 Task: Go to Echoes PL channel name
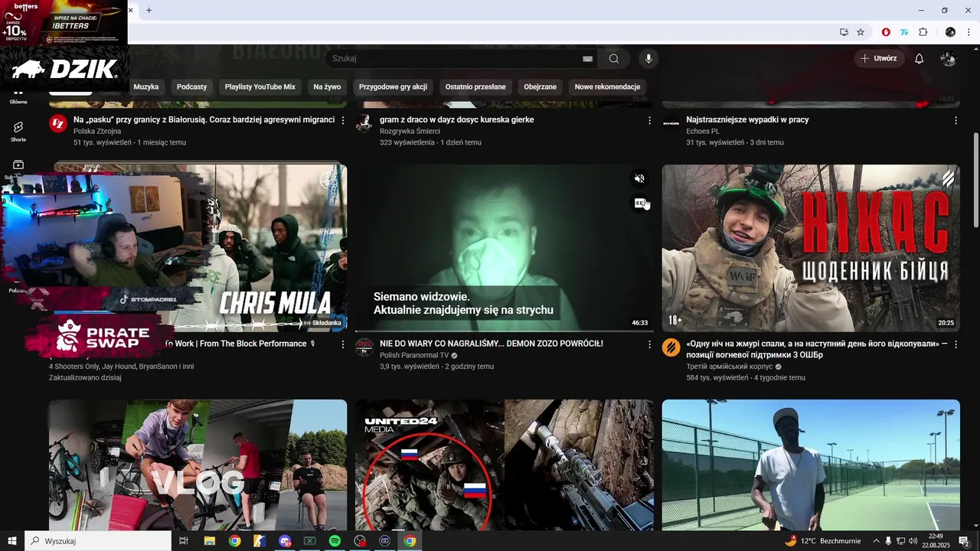pos(703,131)
